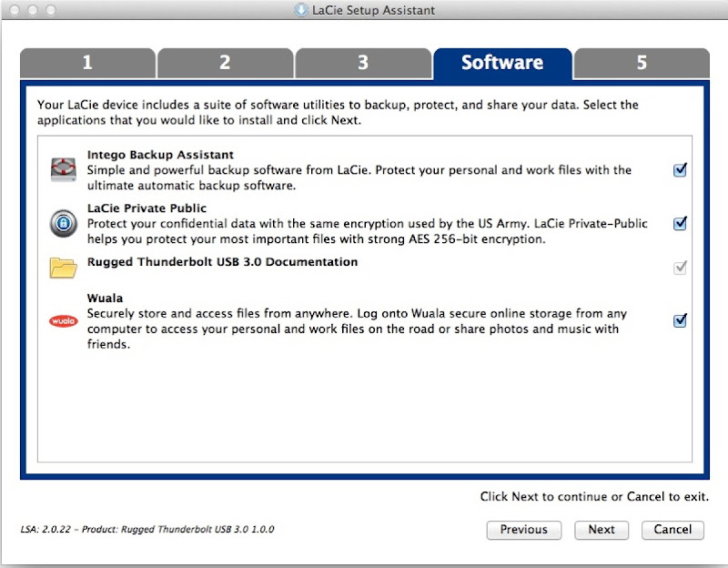
Task: Click the Intego backup description text
Action: coord(359,177)
